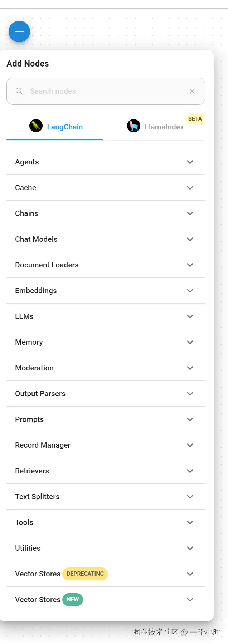Switch to the LlamaIndex tab
This screenshot has width=228, height=644.
tap(164, 127)
